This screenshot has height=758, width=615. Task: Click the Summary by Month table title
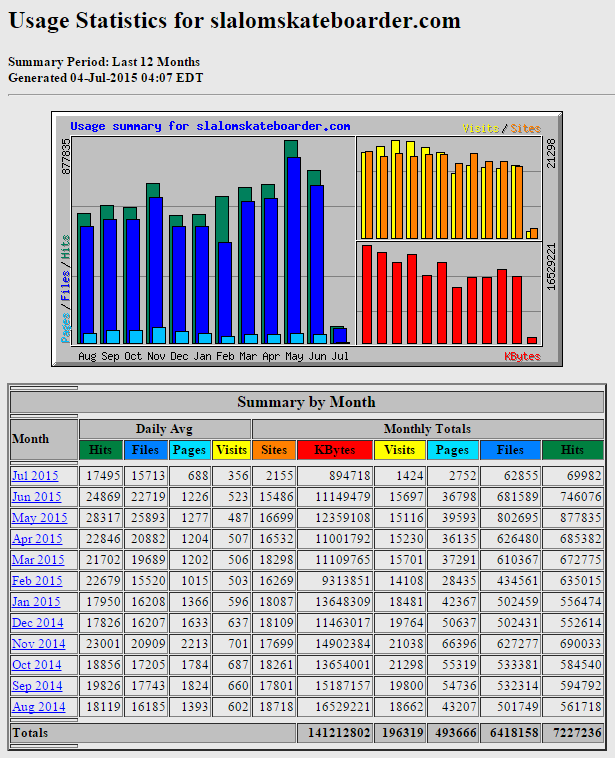tap(306, 402)
